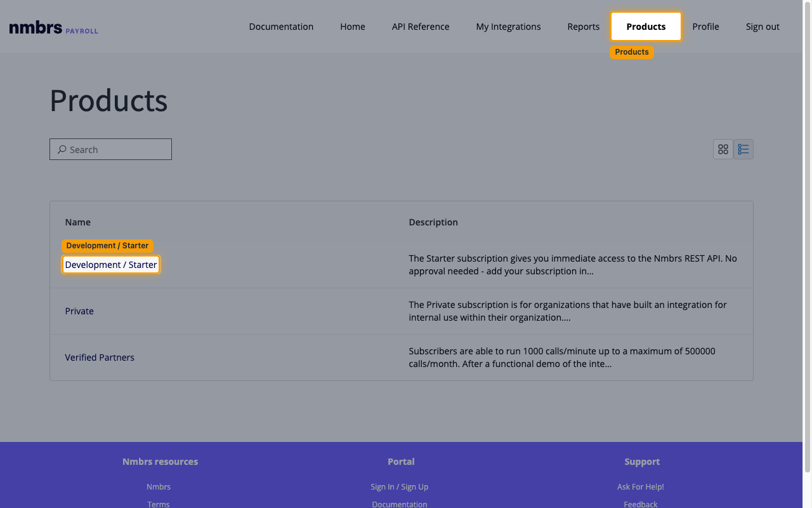Open the Development / Starter product
The image size is (812, 508).
(x=111, y=265)
